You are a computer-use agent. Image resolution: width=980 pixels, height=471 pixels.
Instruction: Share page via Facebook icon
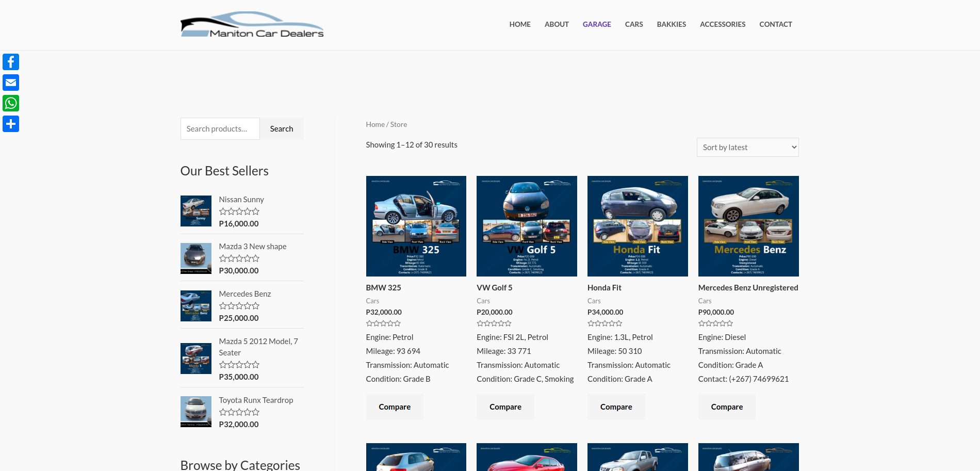click(11, 62)
